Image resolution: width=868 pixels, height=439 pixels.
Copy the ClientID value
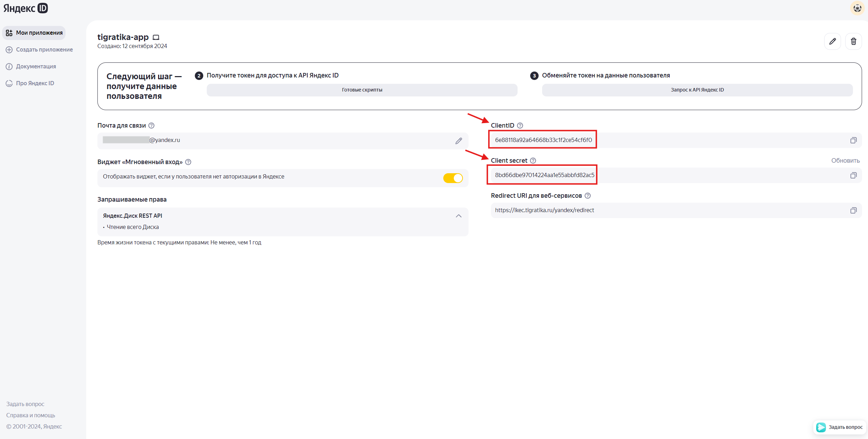tap(853, 140)
